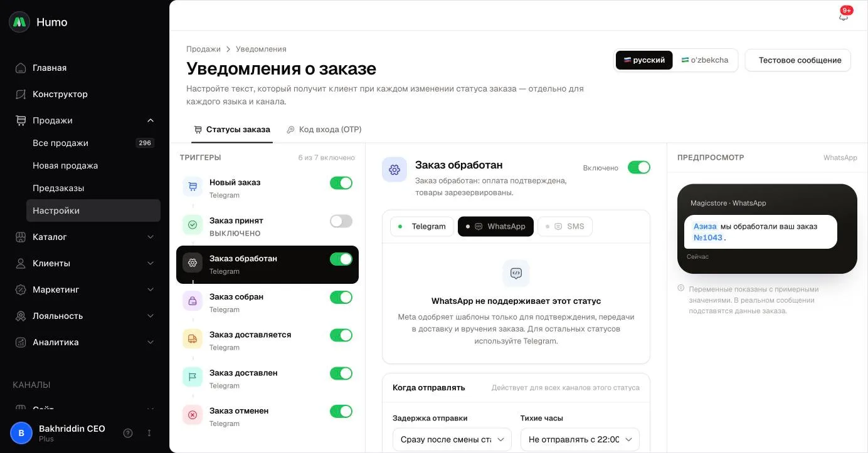Open the notifications bell icon
The height and width of the screenshot is (453, 868).
point(843,17)
